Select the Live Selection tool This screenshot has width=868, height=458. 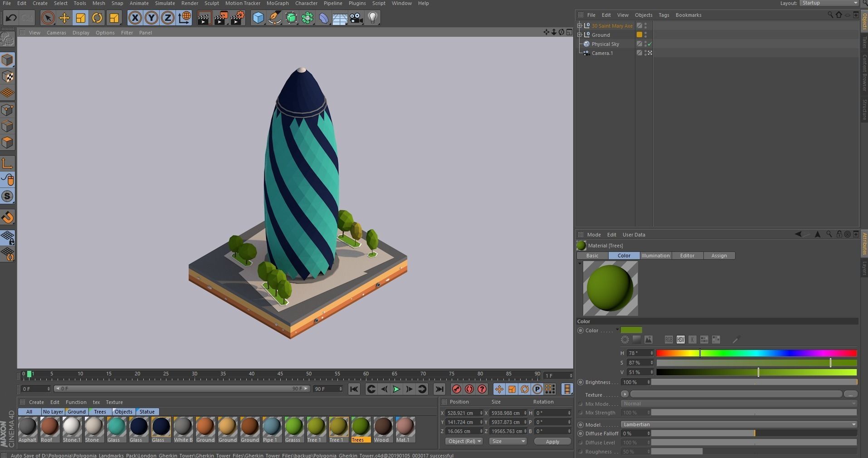point(48,18)
